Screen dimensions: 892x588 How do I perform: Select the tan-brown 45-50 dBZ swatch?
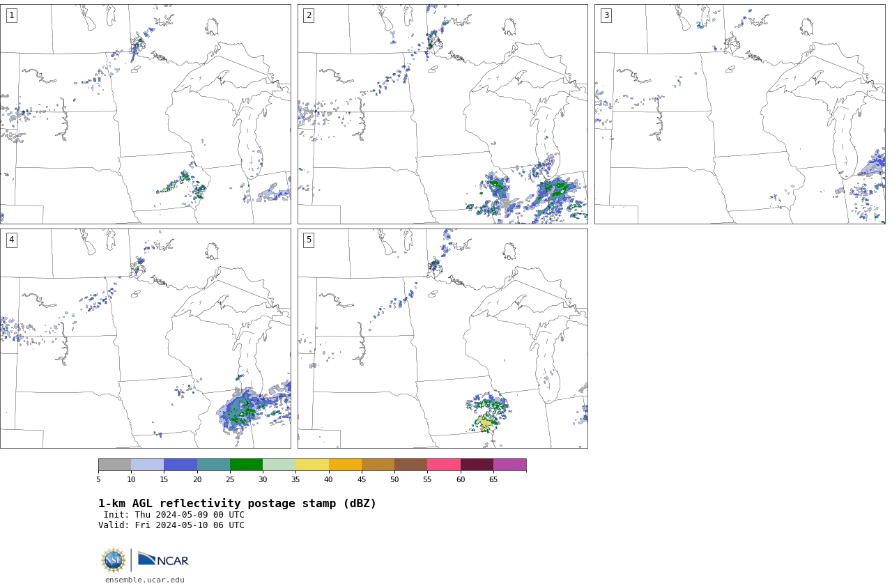(378, 465)
